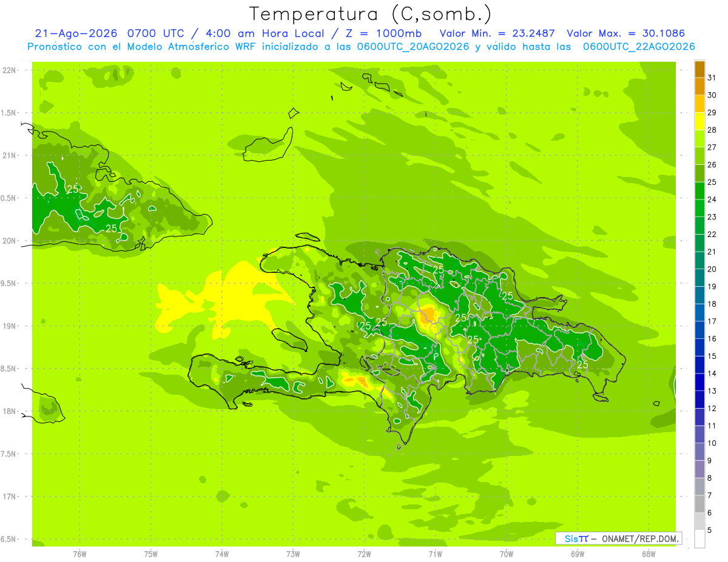Click the legend value '12'
The height and width of the screenshot is (562, 728).
point(712,409)
